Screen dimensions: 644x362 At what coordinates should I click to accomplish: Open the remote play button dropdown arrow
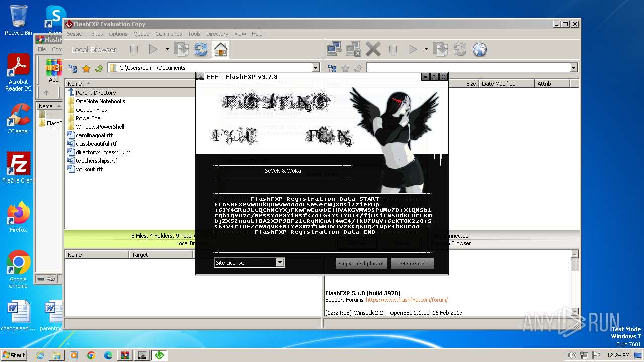426,49
